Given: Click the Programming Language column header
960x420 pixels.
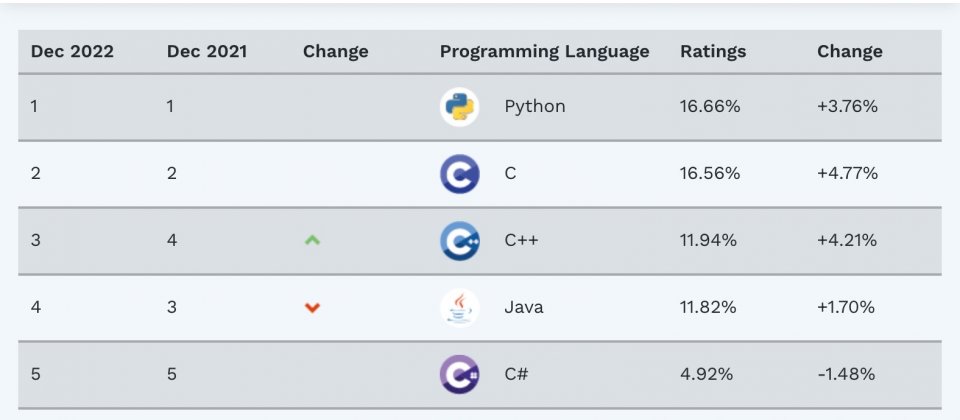Looking at the screenshot, I should click(x=544, y=52).
